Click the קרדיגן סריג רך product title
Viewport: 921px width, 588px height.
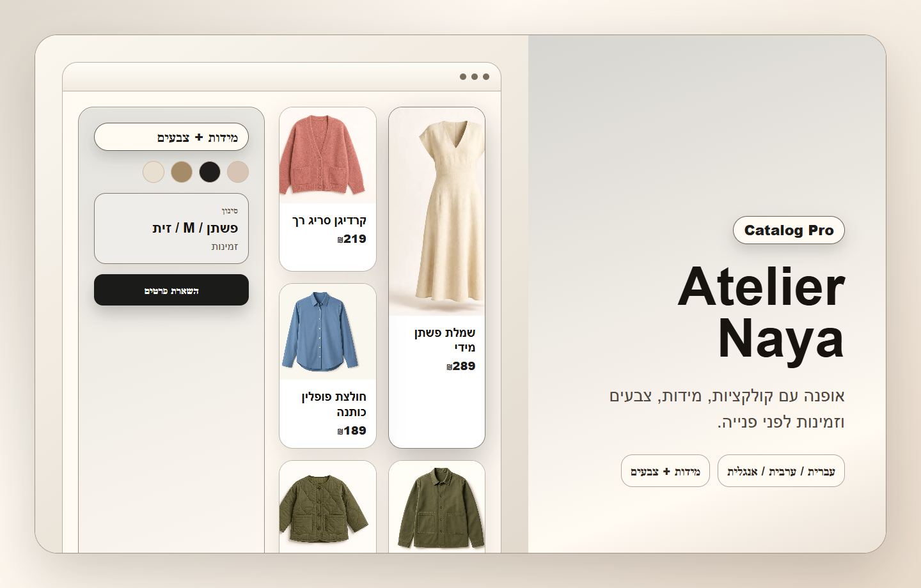[329, 220]
